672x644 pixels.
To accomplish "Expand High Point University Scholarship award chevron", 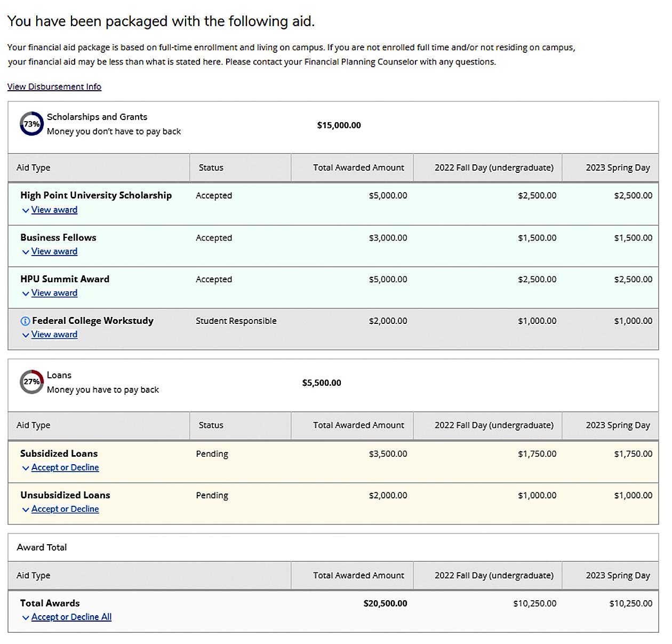I will 26,211.
